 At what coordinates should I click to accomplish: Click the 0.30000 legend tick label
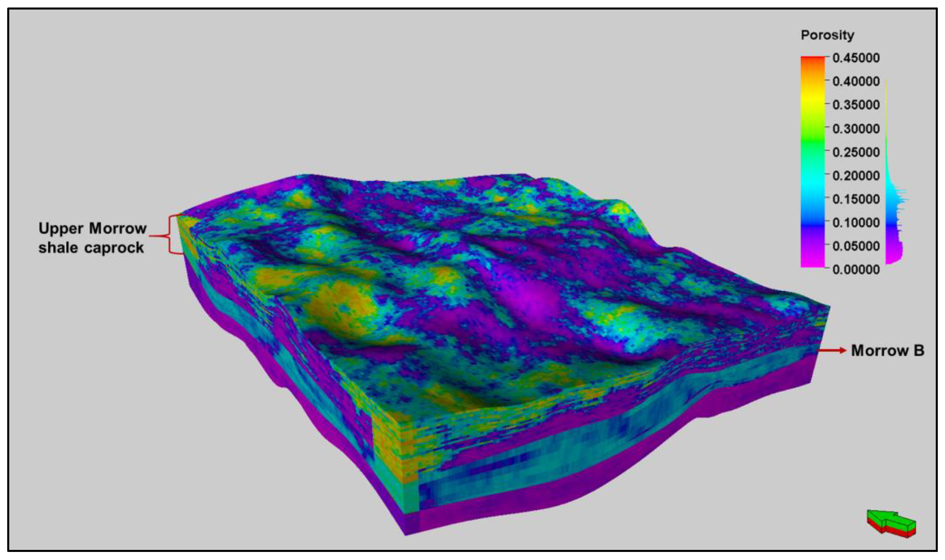[x=856, y=129]
